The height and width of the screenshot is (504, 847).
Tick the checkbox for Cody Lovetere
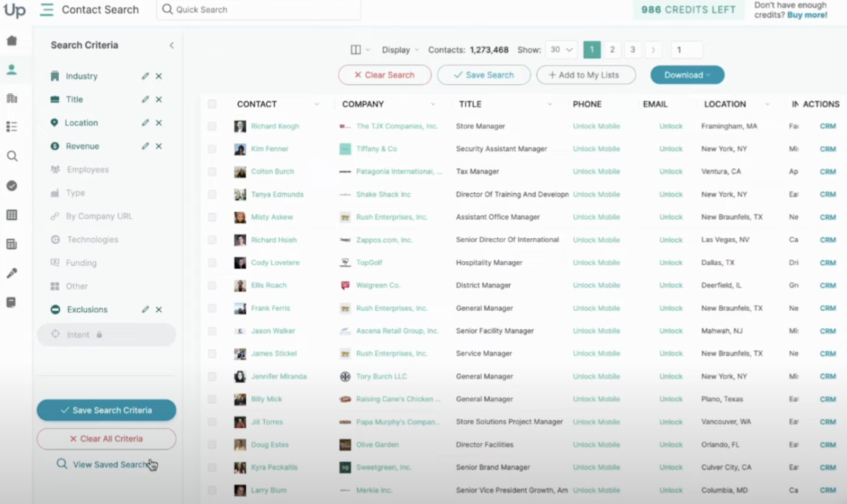point(212,263)
